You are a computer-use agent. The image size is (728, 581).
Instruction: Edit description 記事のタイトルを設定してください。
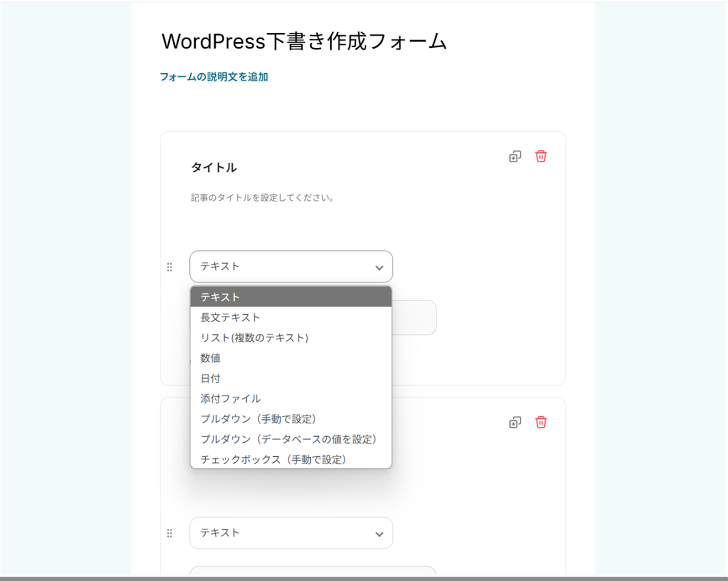tap(263, 198)
